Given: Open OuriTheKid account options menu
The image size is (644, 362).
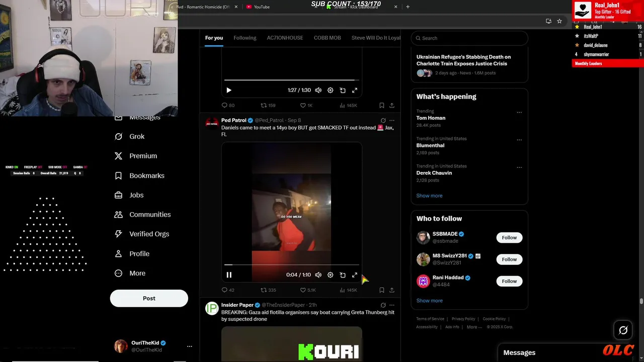Looking at the screenshot, I should tap(190, 346).
